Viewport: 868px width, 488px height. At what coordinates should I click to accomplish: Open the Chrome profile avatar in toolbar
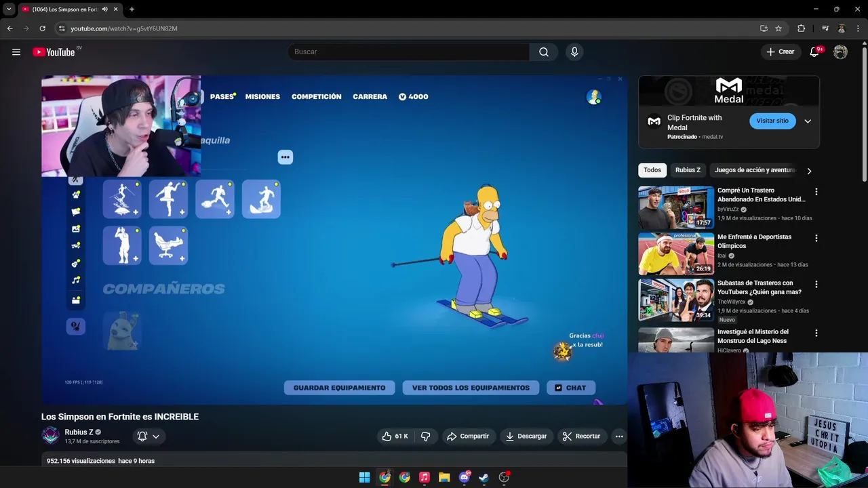click(842, 28)
